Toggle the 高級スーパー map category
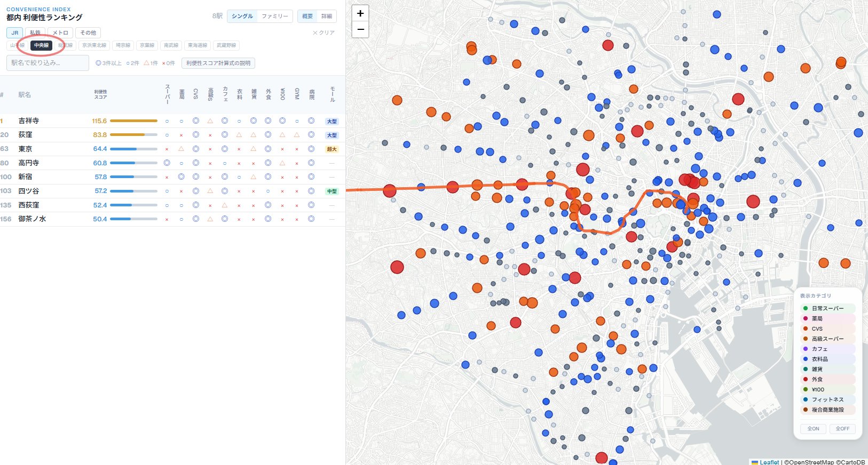Image resolution: width=868 pixels, height=465 pixels. (827, 339)
